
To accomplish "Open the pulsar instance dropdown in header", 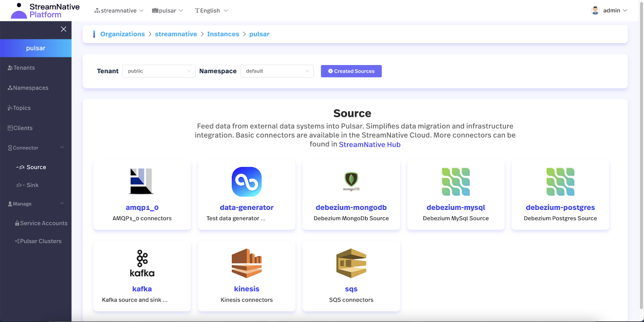I will 167,10.
